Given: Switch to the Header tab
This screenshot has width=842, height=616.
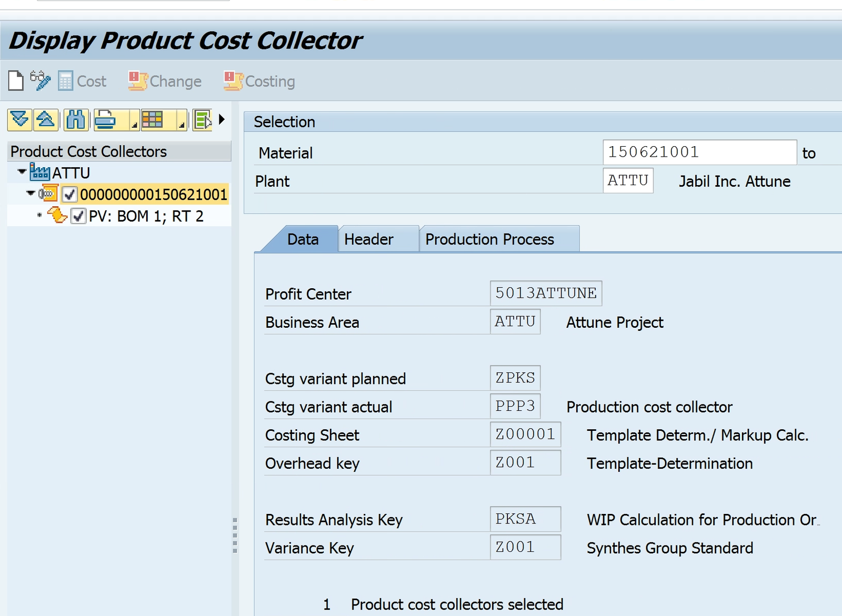Looking at the screenshot, I should click(368, 239).
